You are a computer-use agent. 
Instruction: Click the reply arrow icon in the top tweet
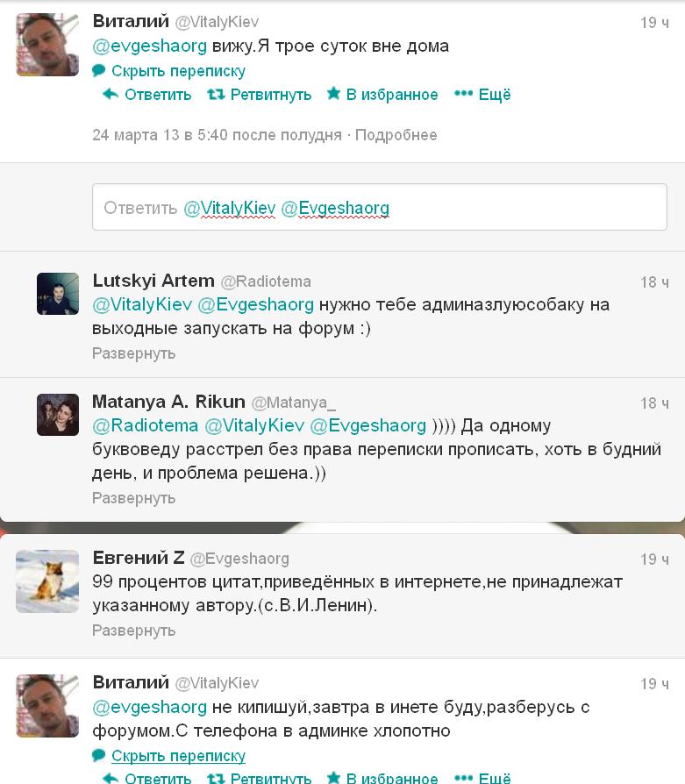110,94
